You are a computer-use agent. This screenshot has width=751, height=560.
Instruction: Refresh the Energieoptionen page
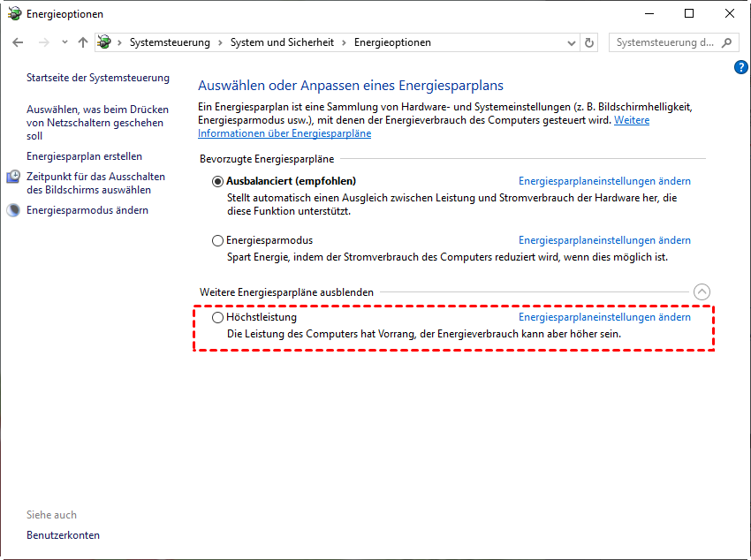coord(589,42)
